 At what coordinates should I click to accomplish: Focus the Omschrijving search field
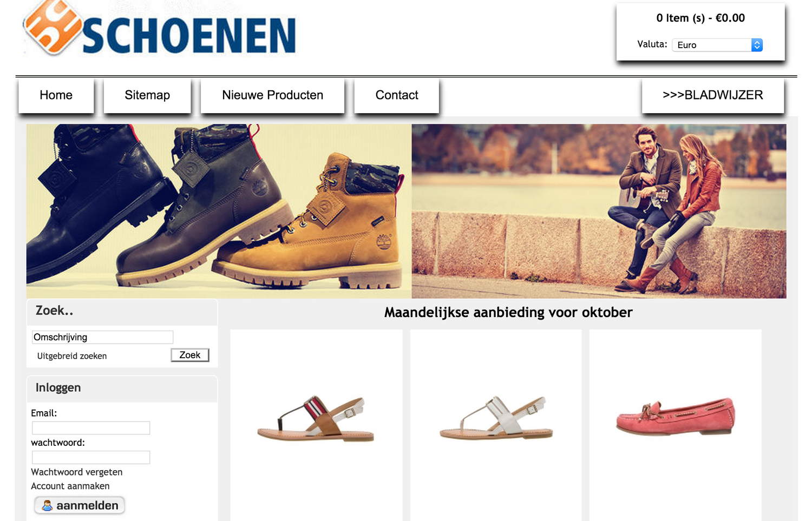point(102,337)
